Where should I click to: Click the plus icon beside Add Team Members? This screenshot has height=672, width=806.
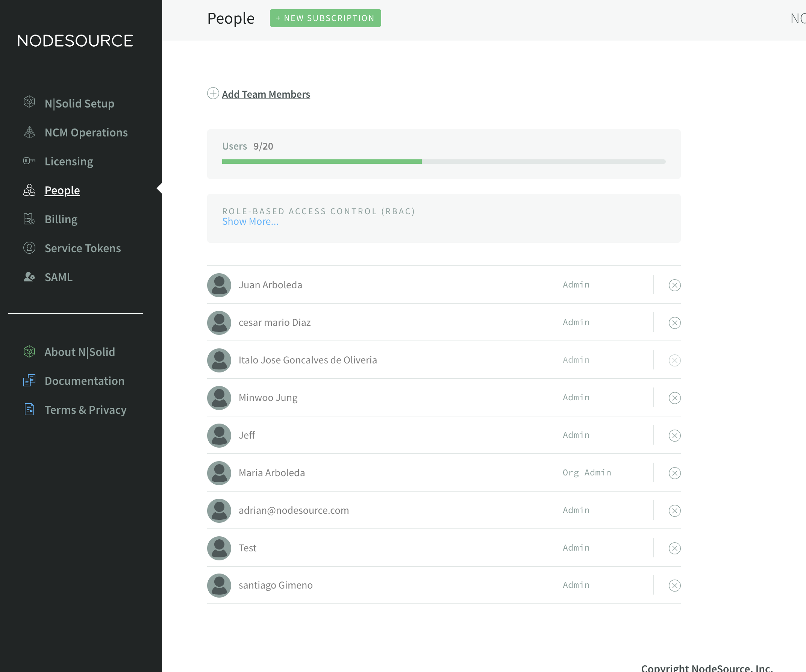213,93
